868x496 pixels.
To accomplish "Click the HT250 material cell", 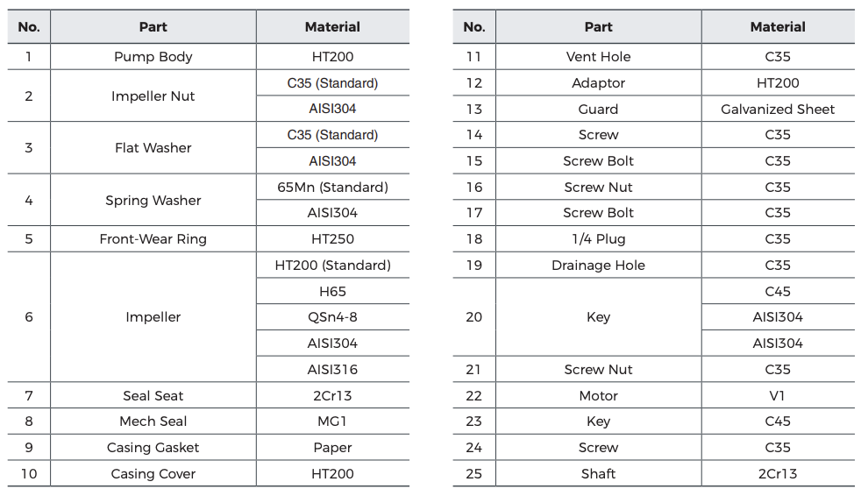I will click(332, 239).
